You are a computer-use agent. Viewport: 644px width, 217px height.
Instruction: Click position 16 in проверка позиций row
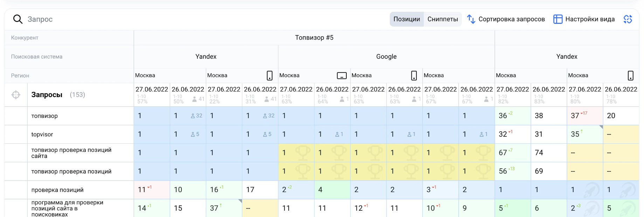click(x=214, y=190)
